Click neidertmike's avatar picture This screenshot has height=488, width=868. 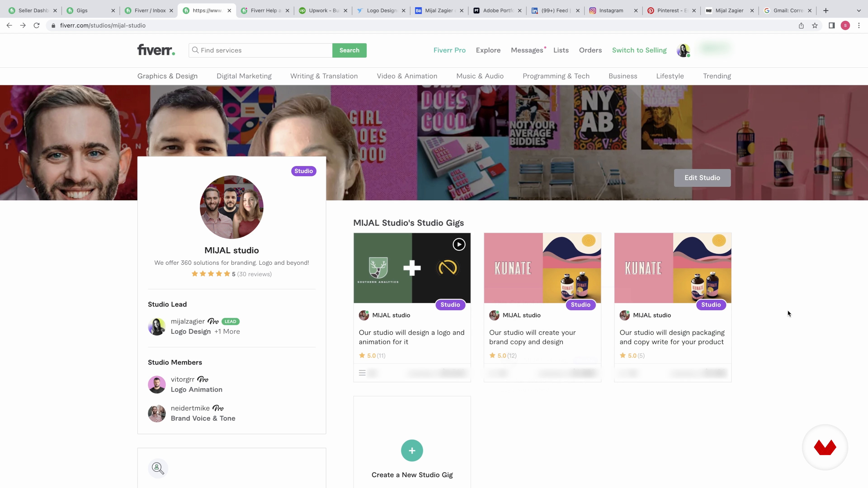[x=157, y=414]
